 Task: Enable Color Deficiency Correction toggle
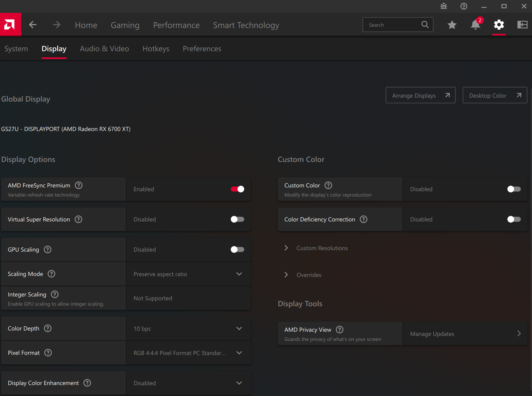point(514,219)
